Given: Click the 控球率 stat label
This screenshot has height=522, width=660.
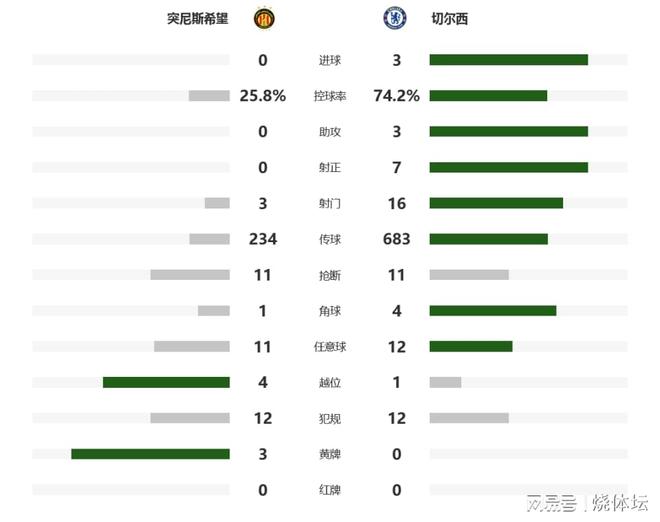Looking at the screenshot, I should tap(329, 96).
